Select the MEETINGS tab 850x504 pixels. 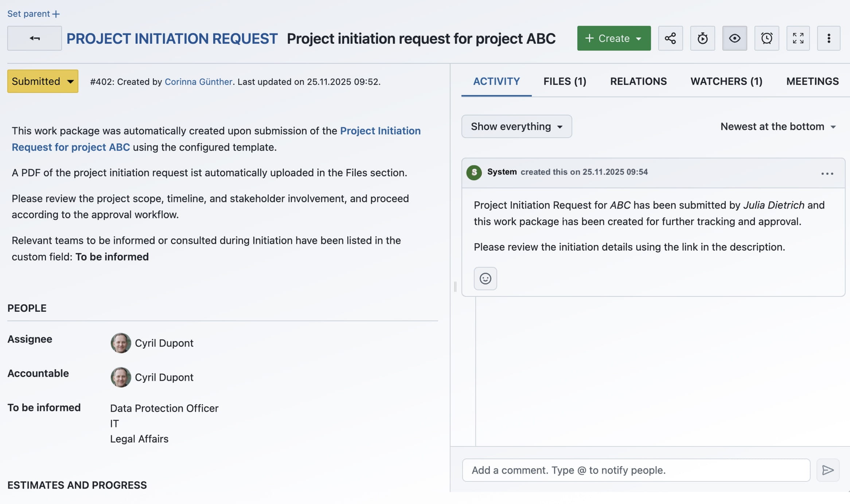(812, 81)
